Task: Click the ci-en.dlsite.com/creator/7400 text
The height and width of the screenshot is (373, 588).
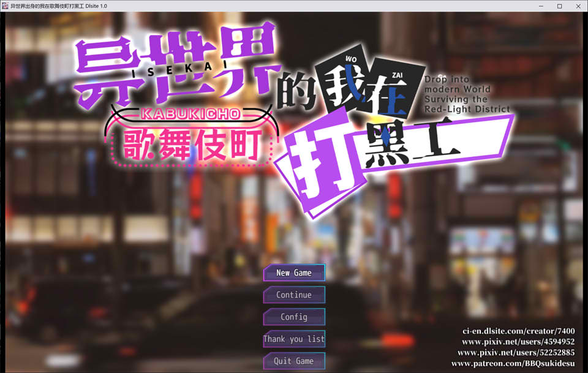Action: (518, 331)
